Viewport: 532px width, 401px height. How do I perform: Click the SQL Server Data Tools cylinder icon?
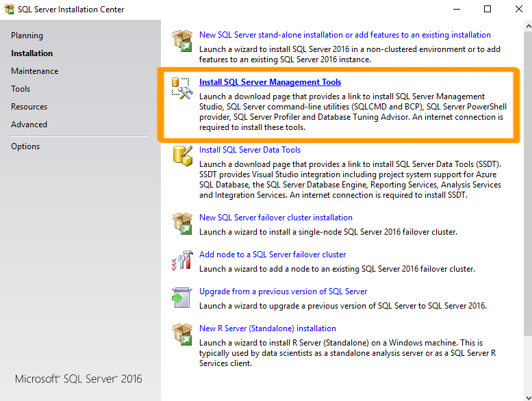183,156
